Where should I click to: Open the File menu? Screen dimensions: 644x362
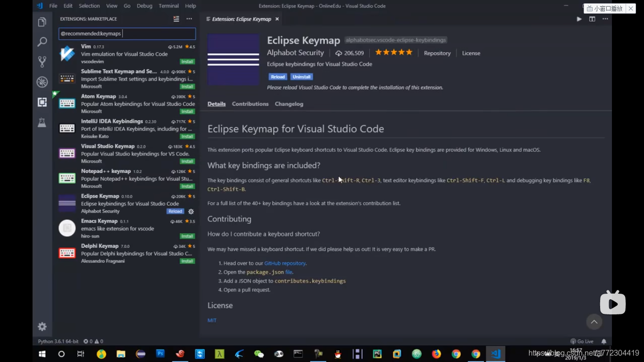(53, 6)
